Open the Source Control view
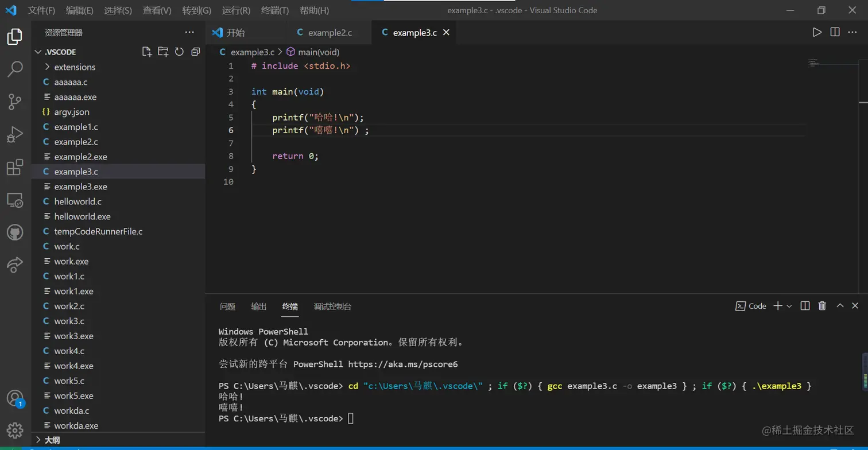868x450 pixels. pyautogui.click(x=14, y=102)
